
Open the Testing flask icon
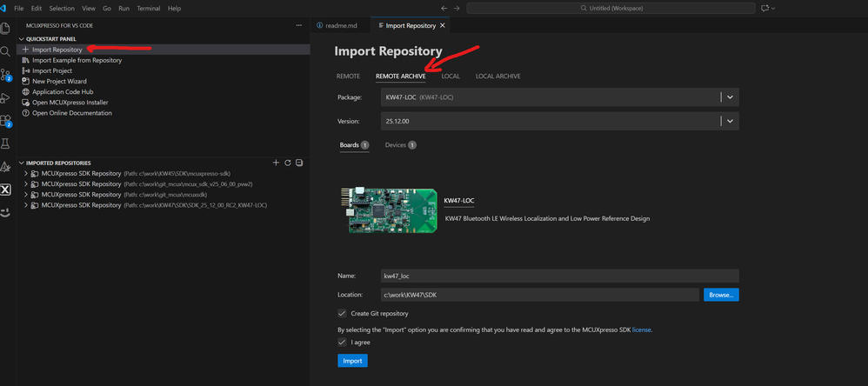point(6,143)
